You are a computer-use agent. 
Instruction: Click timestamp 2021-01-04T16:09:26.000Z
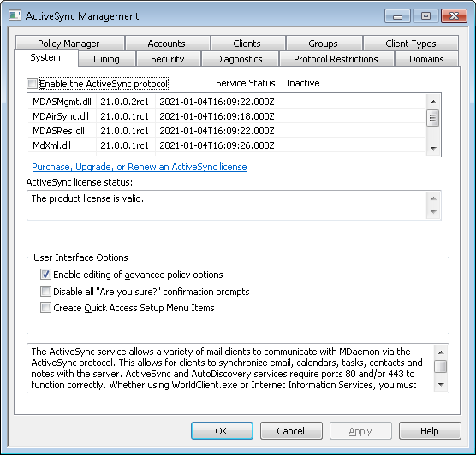pos(217,145)
